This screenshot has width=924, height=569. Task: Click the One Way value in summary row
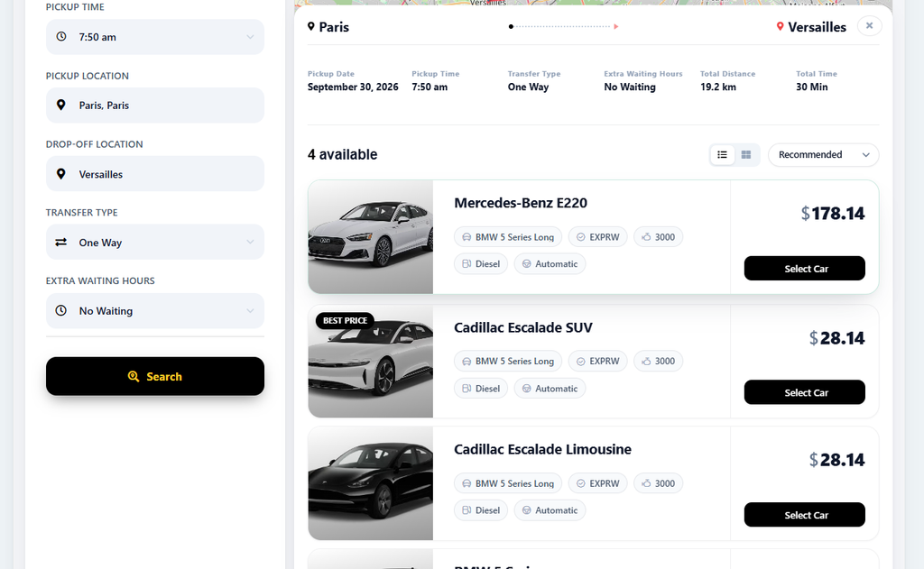528,87
